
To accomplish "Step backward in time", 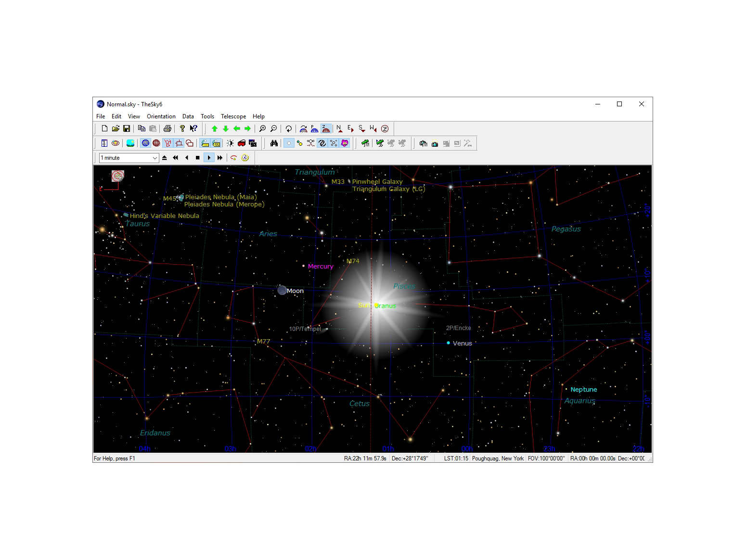I will 187,158.
